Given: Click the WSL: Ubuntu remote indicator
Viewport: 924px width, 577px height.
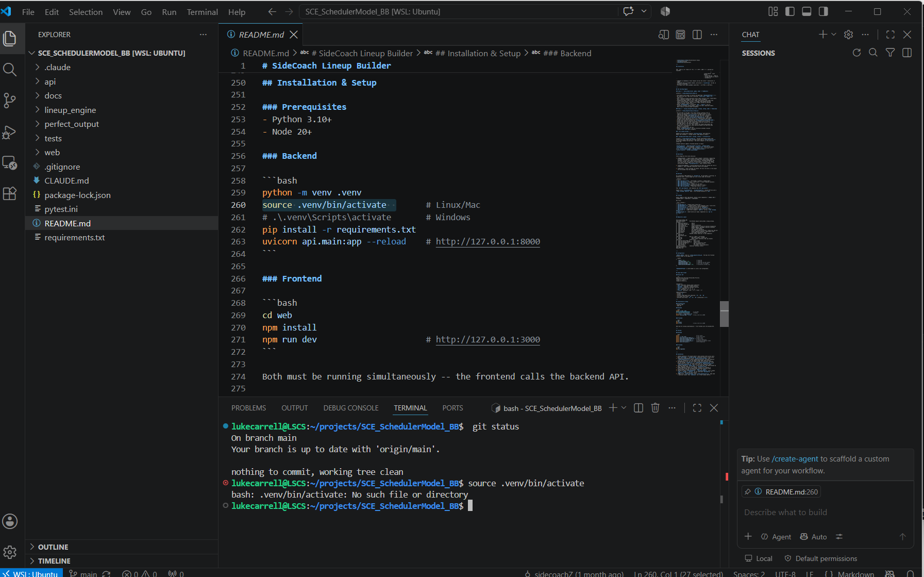Looking at the screenshot, I should tap(31, 573).
